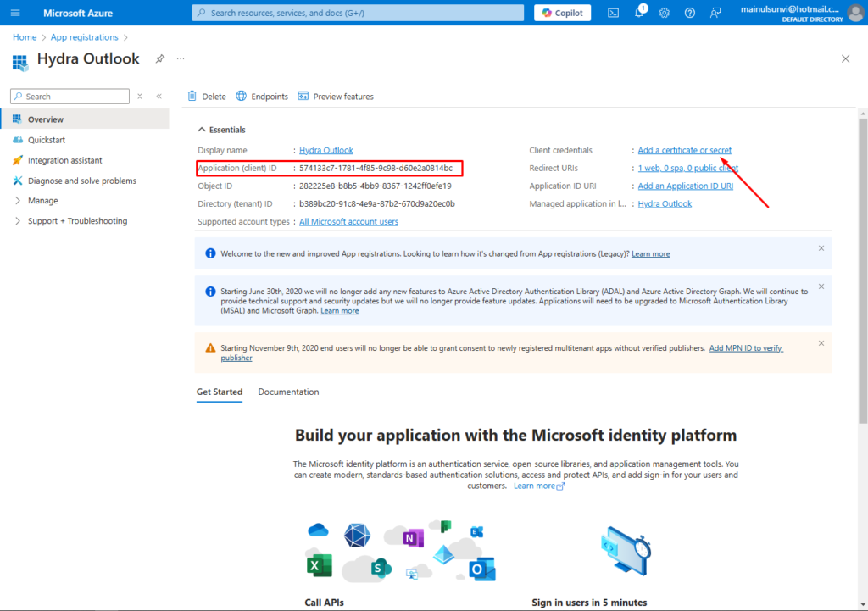Dismiss the ADAL deprecation info banner

coord(821,286)
